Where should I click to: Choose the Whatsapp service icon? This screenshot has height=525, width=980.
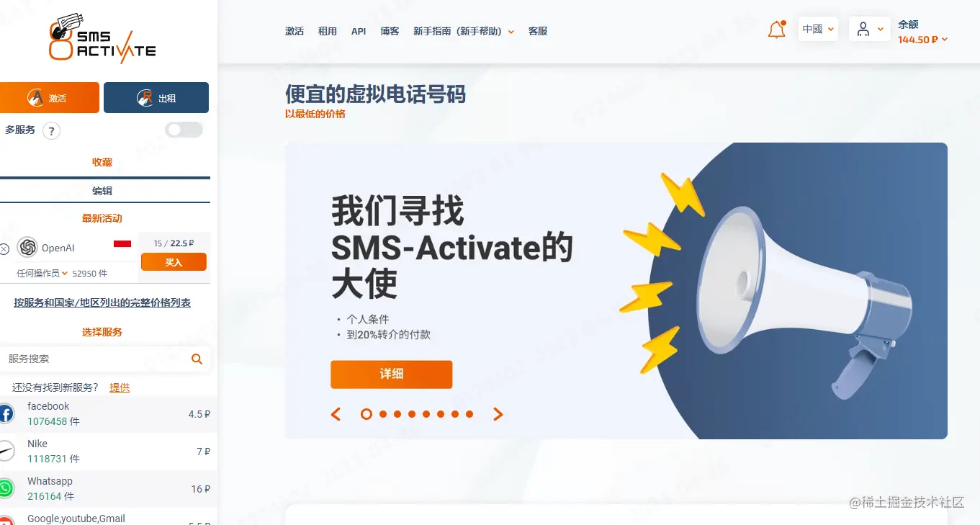6,488
